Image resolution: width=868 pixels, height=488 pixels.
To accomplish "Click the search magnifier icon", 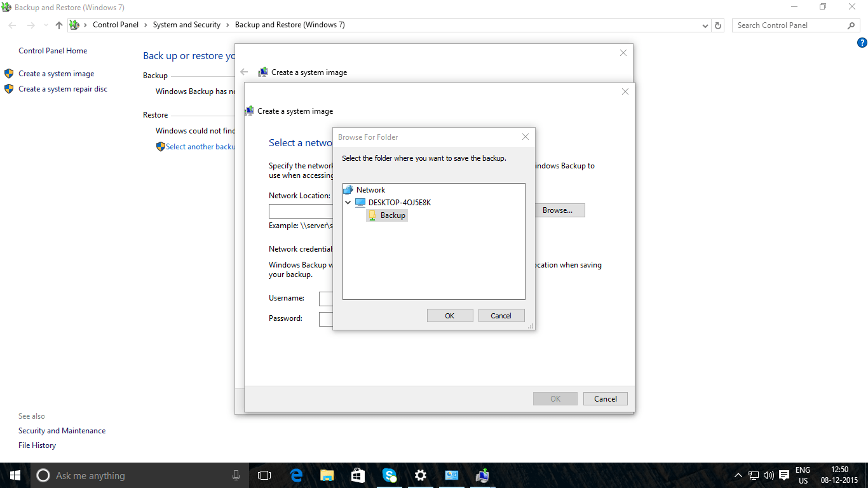I will [x=851, y=25].
